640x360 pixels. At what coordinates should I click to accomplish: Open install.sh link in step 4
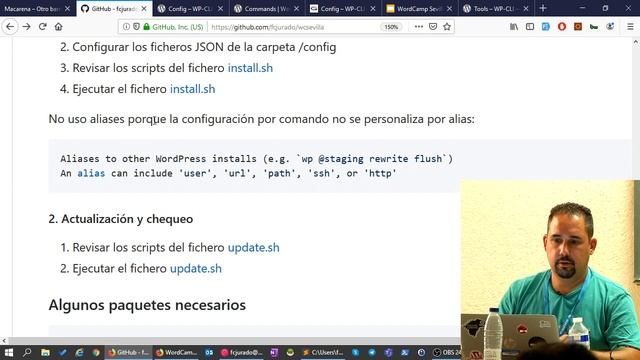point(193,89)
